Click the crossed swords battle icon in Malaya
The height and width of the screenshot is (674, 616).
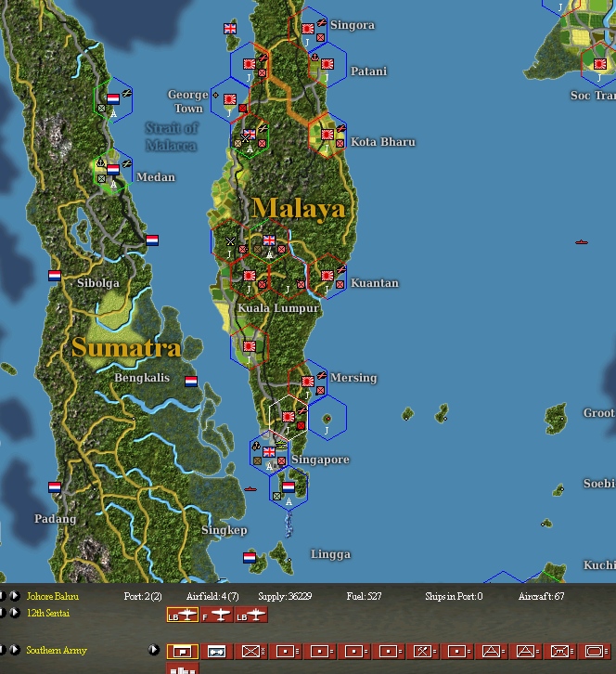[x=230, y=241]
